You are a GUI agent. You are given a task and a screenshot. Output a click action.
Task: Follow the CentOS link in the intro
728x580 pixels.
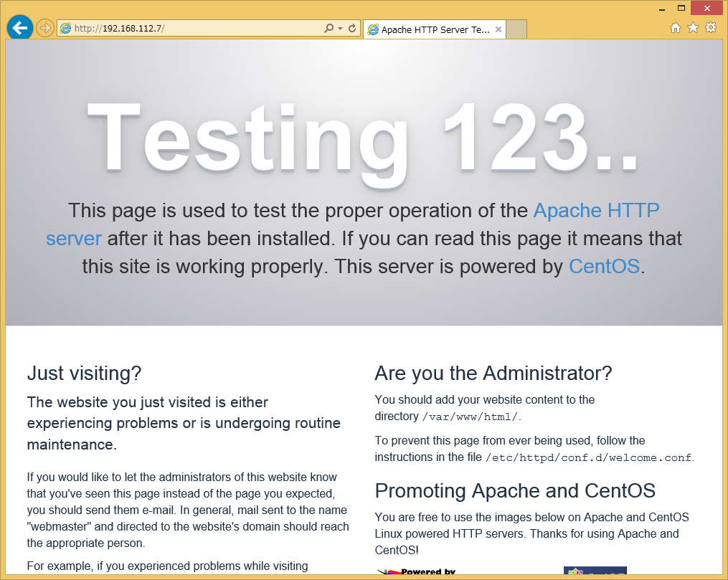604,266
